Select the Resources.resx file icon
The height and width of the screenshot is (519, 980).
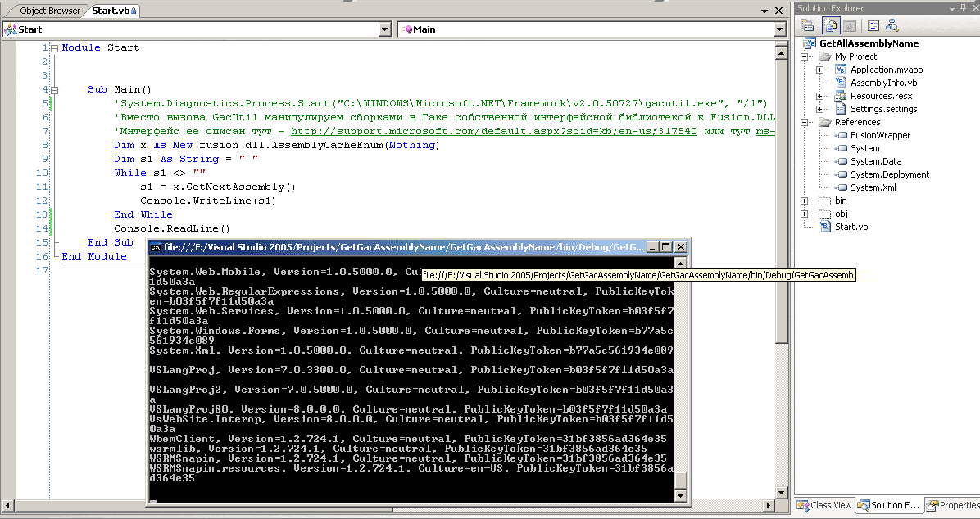(841, 96)
